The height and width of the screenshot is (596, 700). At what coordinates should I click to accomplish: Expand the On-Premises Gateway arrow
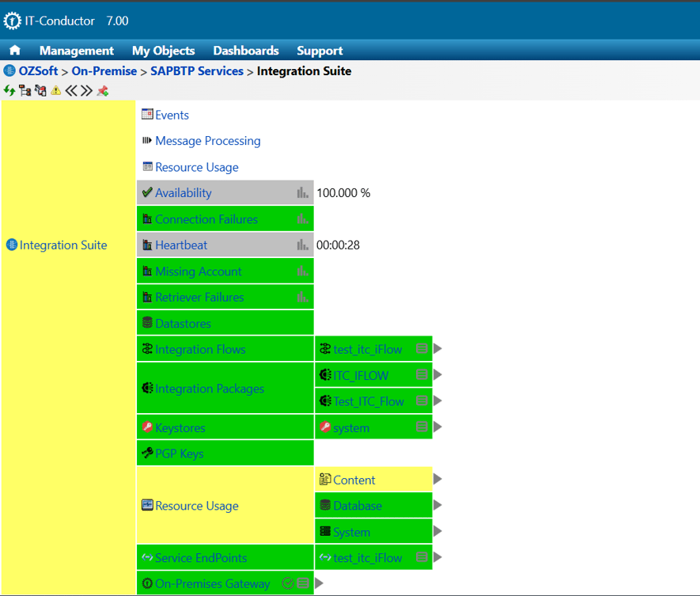[320, 583]
